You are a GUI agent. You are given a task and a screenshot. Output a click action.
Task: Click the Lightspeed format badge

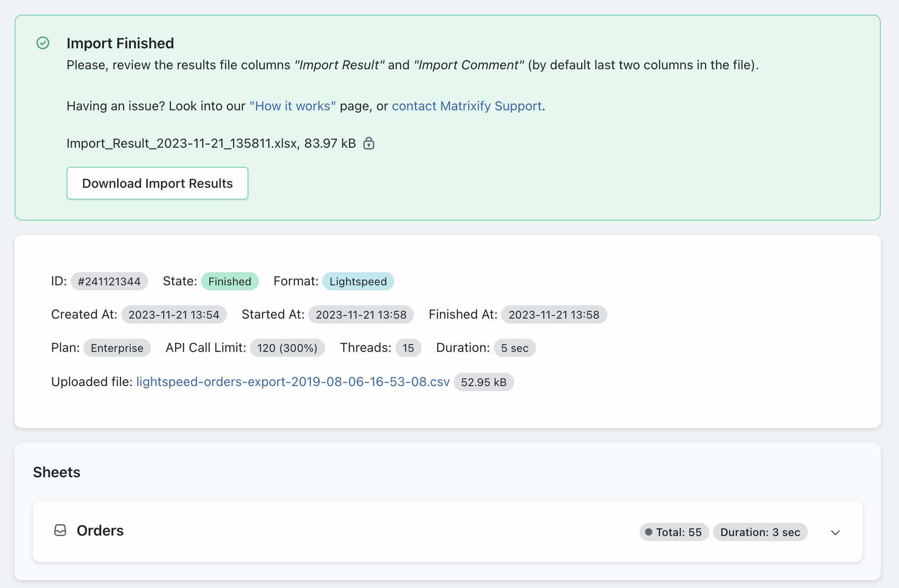(358, 281)
